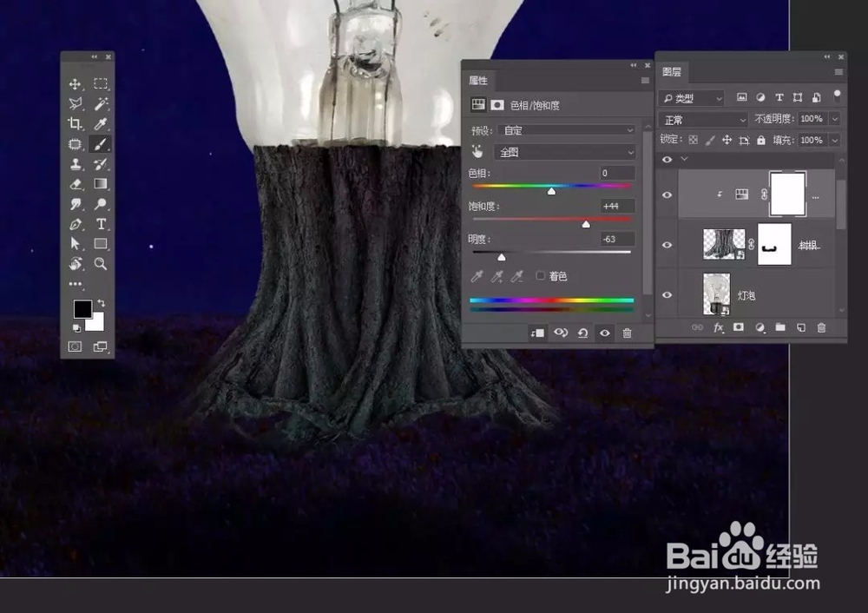Open the Edit Toolbar three-dots menu

76,284
